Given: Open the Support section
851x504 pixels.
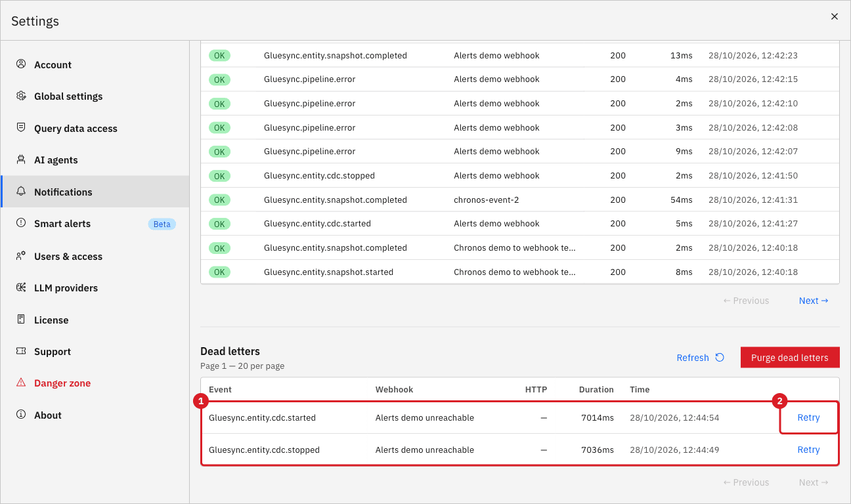Looking at the screenshot, I should [x=95, y=351].
